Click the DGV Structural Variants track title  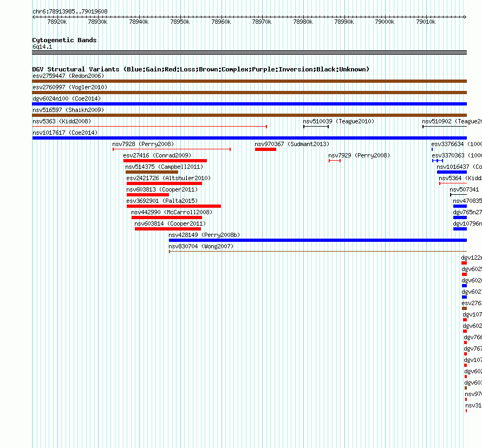pos(201,69)
